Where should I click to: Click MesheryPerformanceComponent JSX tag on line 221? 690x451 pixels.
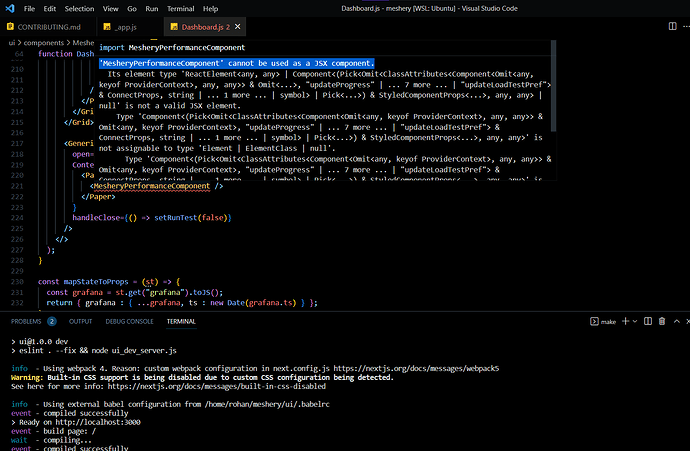[x=152, y=186]
